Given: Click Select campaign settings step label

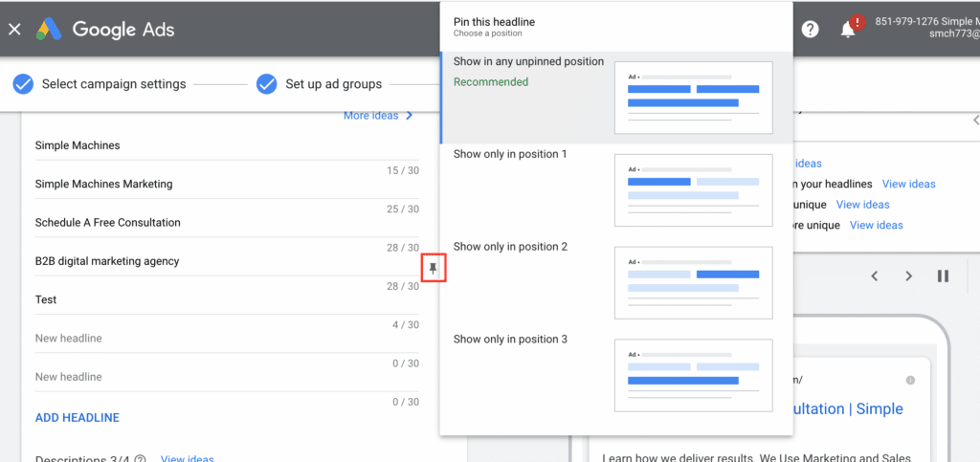Looking at the screenshot, I should (x=114, y=83).
